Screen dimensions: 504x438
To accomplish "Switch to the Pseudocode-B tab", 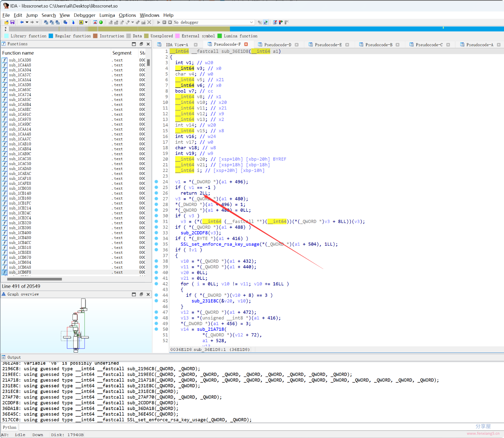I will tap(379, 45).
